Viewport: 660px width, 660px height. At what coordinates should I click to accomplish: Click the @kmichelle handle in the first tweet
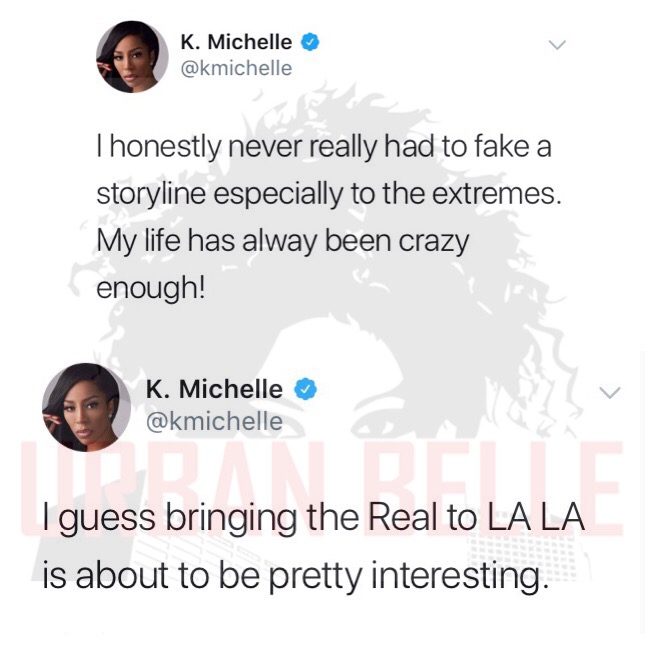click(236, 68)
